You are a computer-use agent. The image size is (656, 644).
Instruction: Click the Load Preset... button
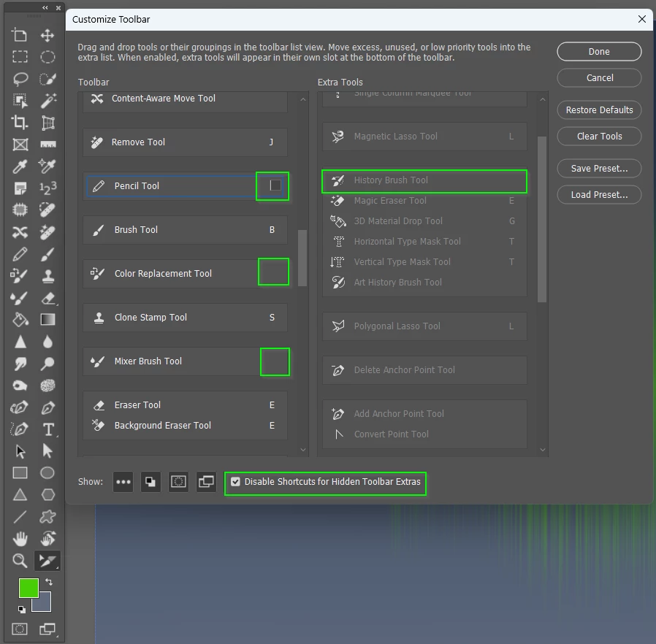pyautogui.click(x=599, y=195)
